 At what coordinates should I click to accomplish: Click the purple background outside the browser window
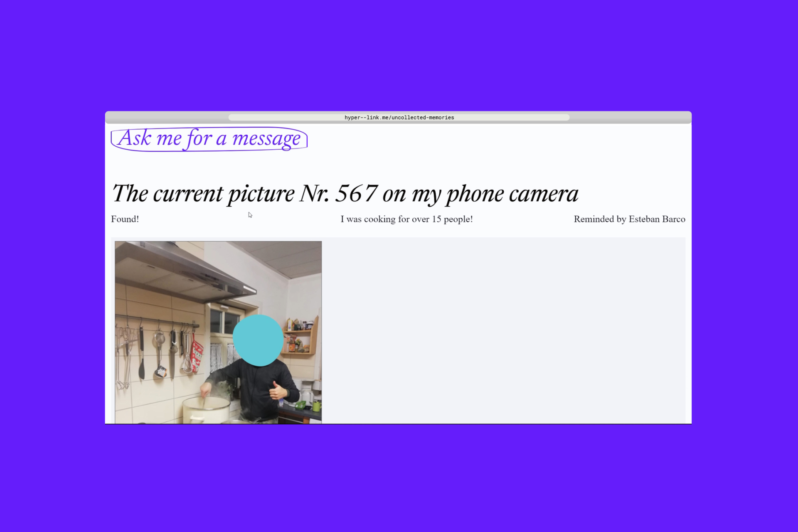click(399, 54)
